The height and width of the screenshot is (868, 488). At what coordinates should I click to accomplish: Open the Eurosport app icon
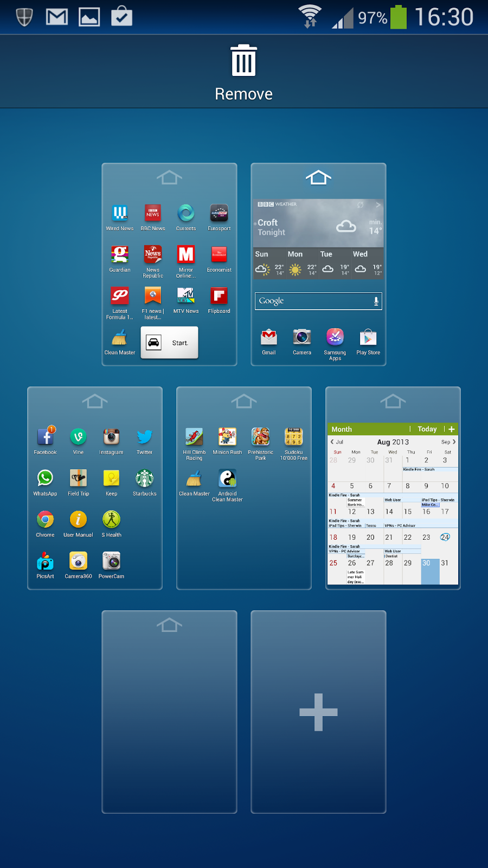click(x=219, y=213)
